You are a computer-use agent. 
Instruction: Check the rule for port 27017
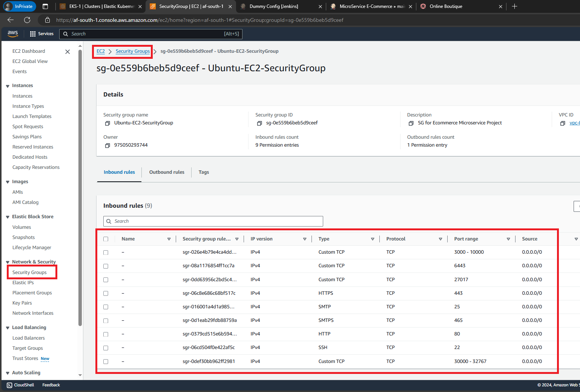tap(106, 280)
